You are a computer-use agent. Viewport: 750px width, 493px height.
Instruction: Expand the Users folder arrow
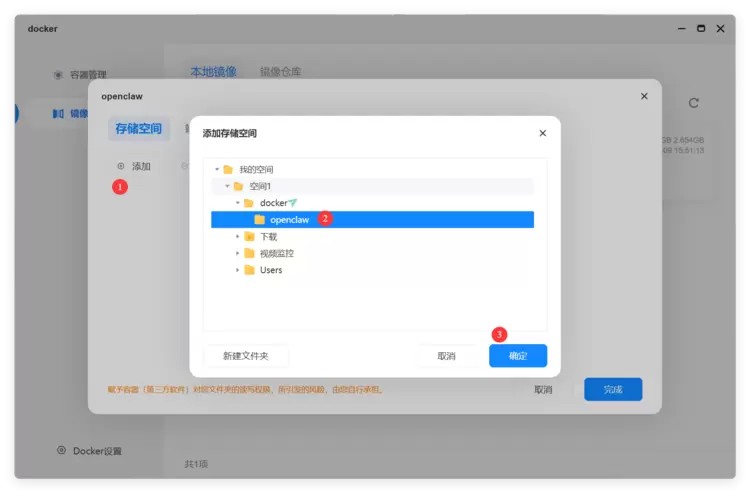pyautogui.click(x=238, y=270)
